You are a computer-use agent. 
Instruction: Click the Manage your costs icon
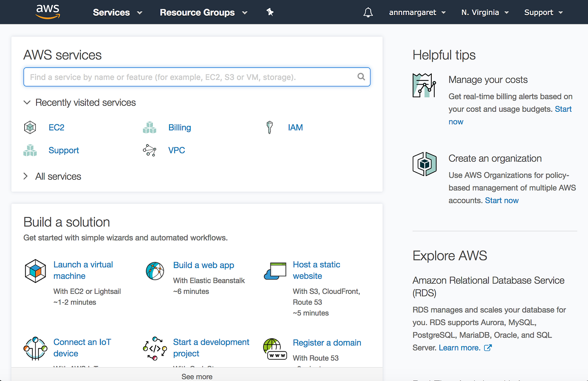pyautogui.click(x=424, y=85)
